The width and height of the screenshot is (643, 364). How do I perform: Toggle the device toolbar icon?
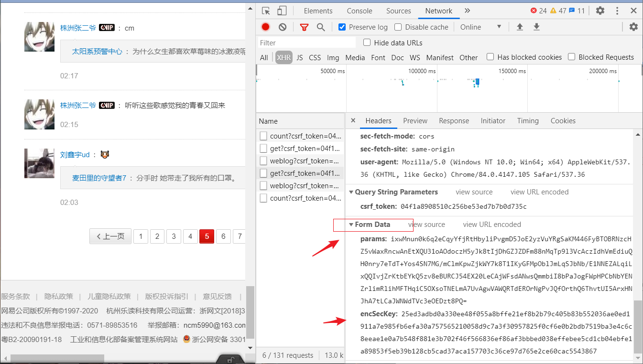point(282,11)
